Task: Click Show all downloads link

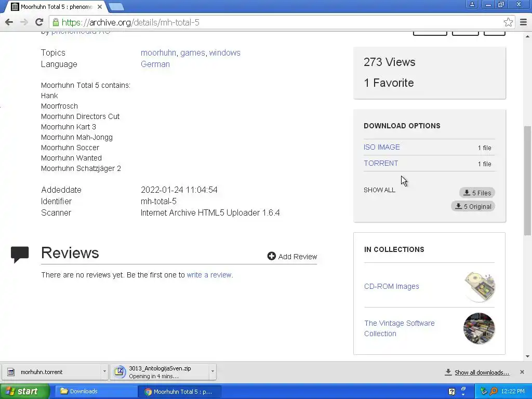Action: pyautogui.click(x=482, y=373)
